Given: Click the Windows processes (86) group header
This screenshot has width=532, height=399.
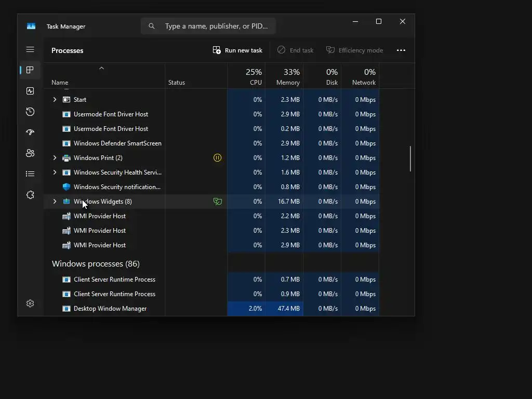Looking at the screenshot, I should [96, 263].
